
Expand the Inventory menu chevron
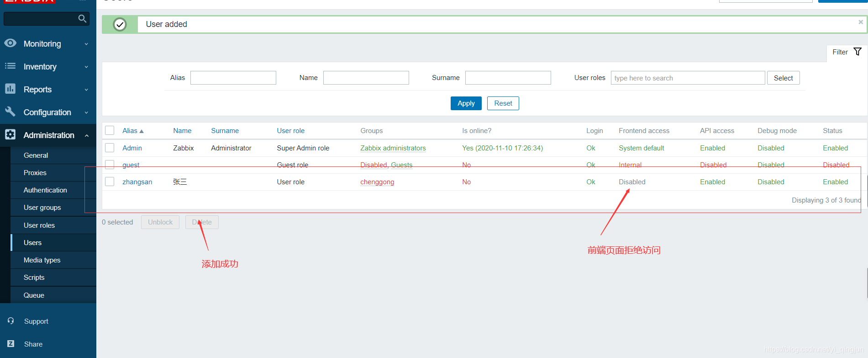click(86, 67)
